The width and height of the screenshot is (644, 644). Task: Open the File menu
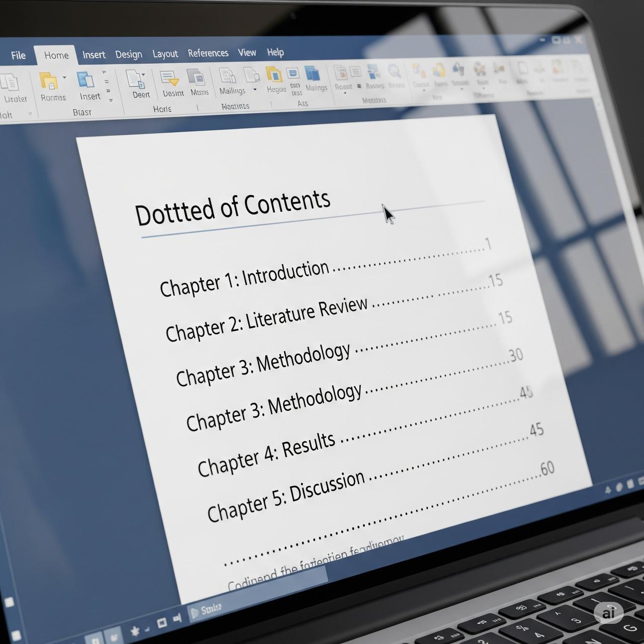pos(18,55)
